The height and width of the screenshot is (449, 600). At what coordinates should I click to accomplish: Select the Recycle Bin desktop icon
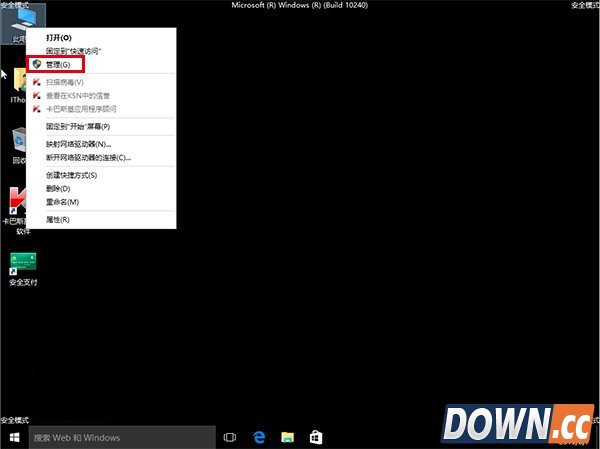click(19, 145)
